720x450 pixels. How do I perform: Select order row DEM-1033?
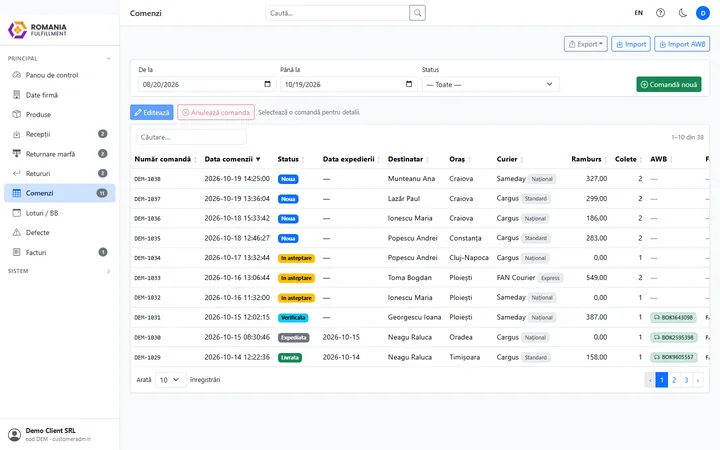pos(420,278)
